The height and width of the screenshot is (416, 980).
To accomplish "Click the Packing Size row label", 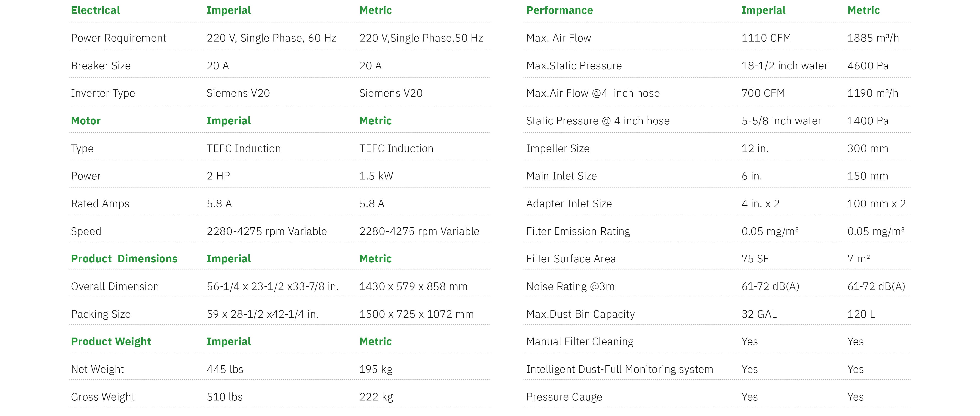I will coord(101,314).
